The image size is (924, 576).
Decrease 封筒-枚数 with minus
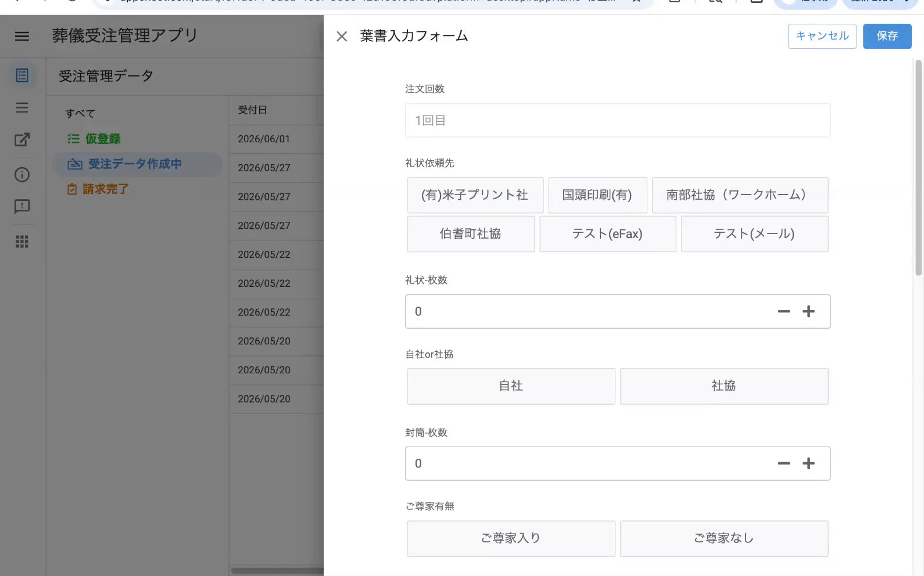(784, 463)
